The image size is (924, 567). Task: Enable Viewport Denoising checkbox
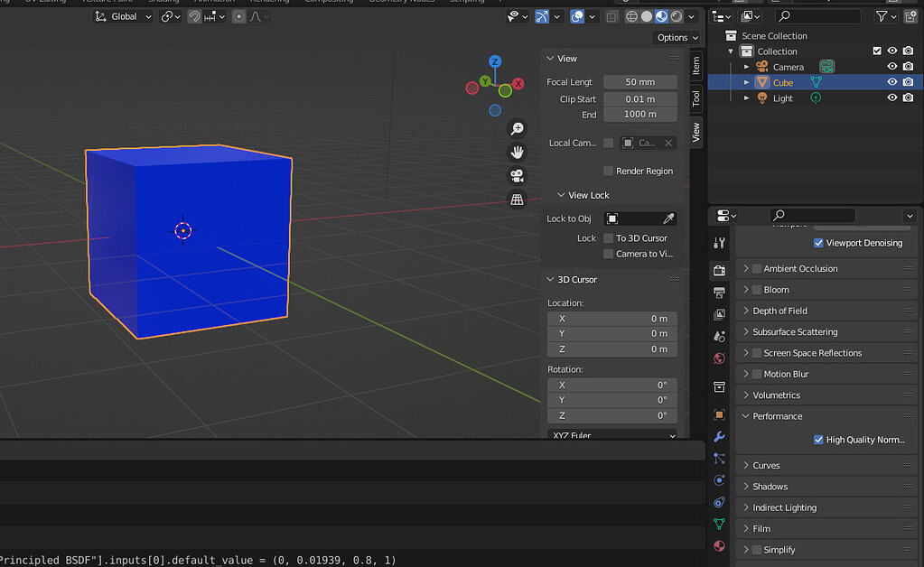818,243
